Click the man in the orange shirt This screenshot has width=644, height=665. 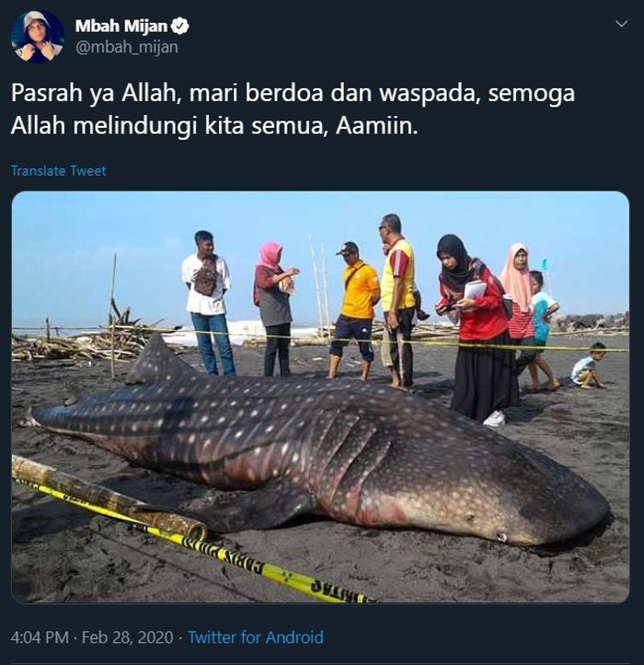[x=355, y=311]
